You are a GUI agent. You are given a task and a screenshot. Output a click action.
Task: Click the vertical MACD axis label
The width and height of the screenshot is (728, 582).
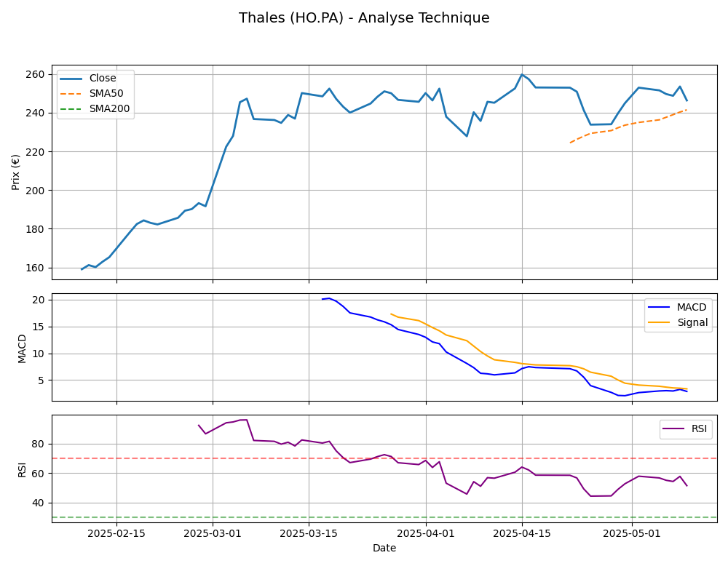[x=22, y=348]
